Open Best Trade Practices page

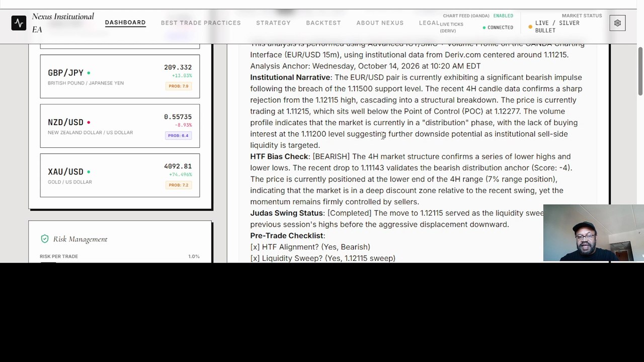(x=201, y=23)
